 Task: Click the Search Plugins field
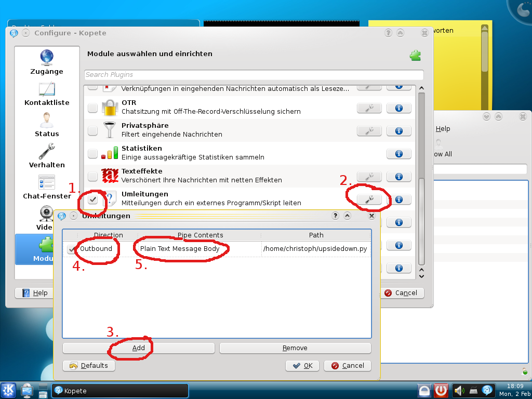point(254,75)
